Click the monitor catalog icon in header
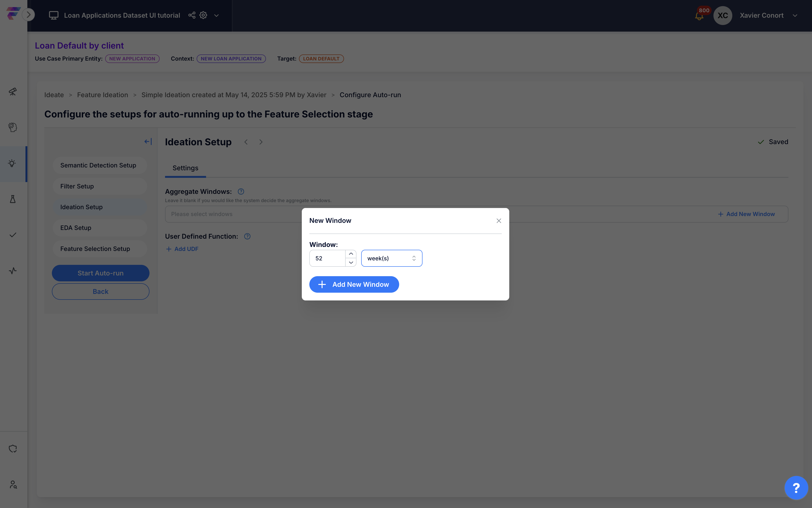The height and width of the screenshot is (508, 812). coord(54,16)
